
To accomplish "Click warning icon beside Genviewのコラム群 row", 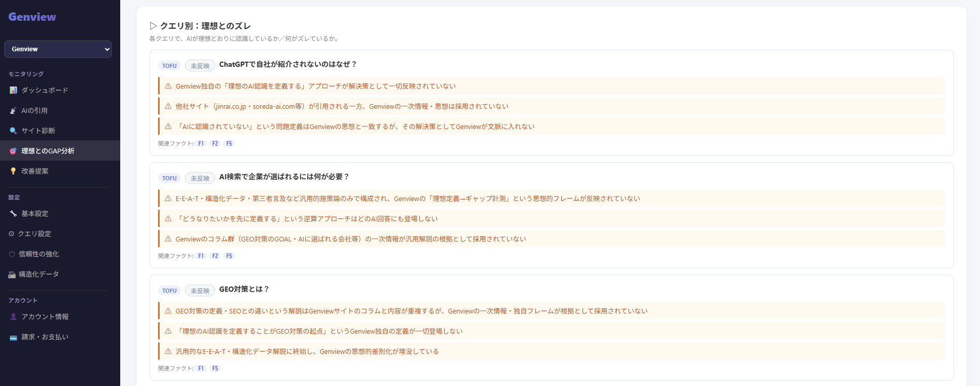I will 168,239.
